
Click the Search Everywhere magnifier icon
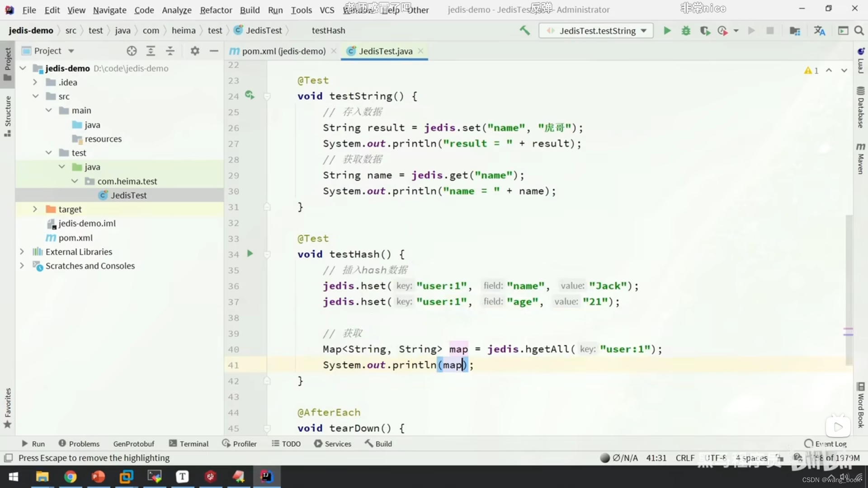pyautogui.click(x=859, y=31)
